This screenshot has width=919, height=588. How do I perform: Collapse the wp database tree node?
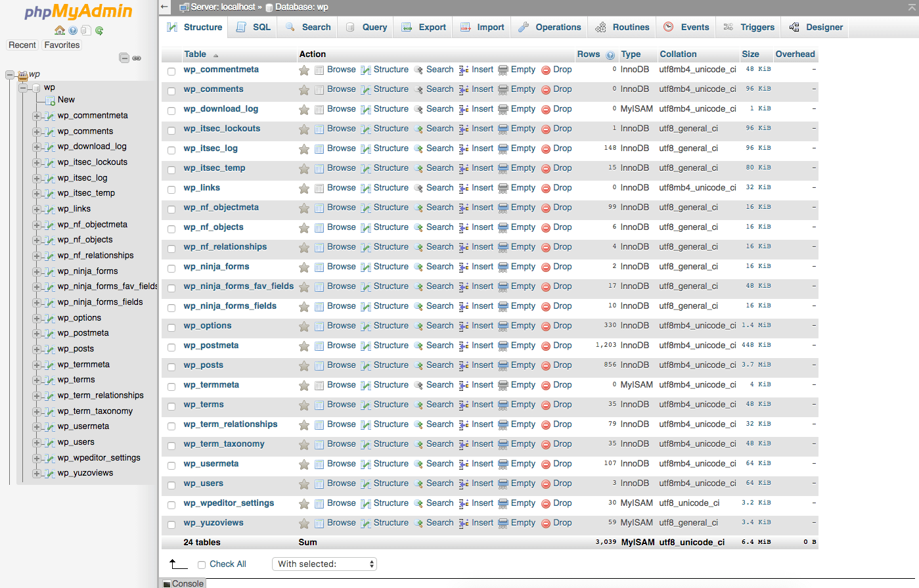point(23,88)
